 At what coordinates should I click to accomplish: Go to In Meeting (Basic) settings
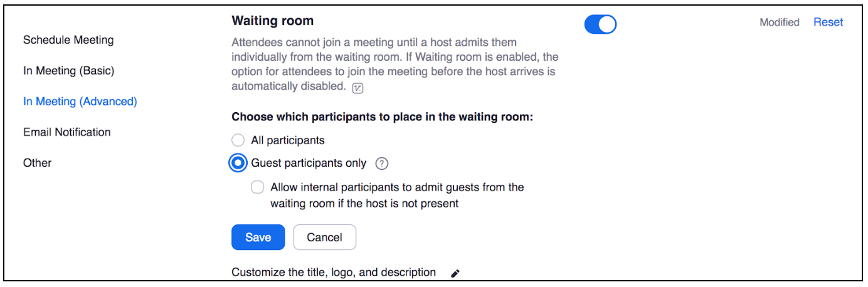69,71
